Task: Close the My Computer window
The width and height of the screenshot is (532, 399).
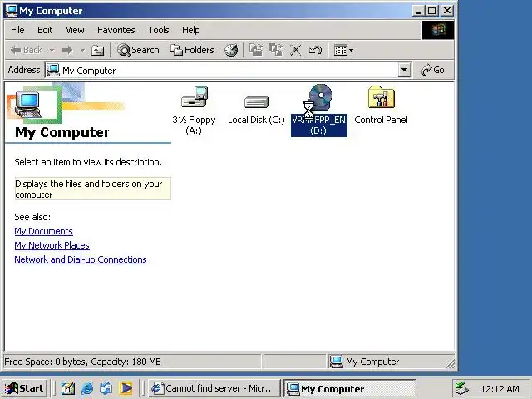Action: point(447,11)
